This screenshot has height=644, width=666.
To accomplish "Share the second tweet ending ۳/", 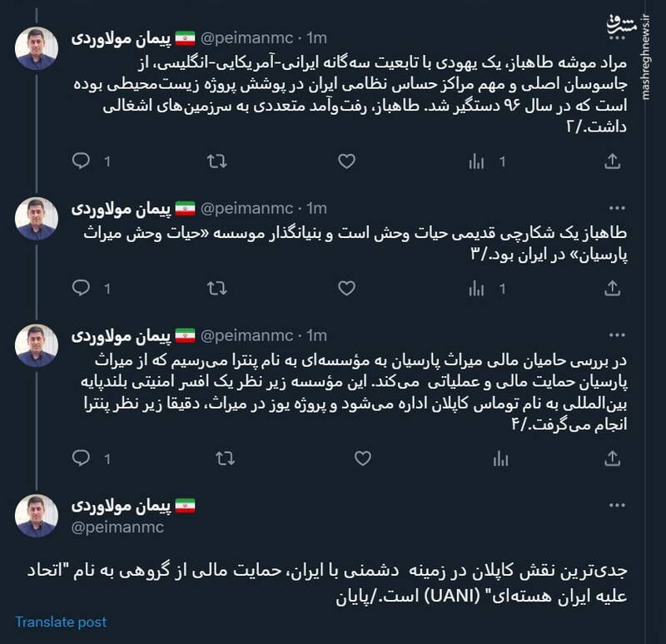I will pos(612,288).
